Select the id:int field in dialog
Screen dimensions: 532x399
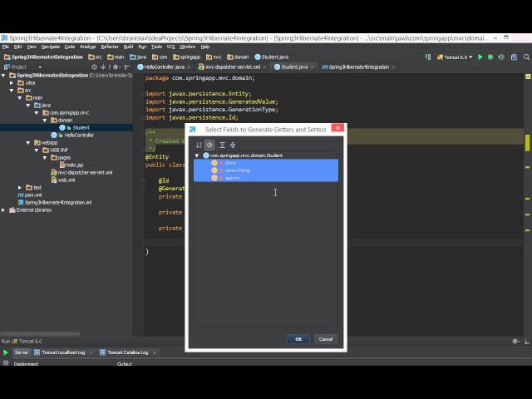[266, 163]
